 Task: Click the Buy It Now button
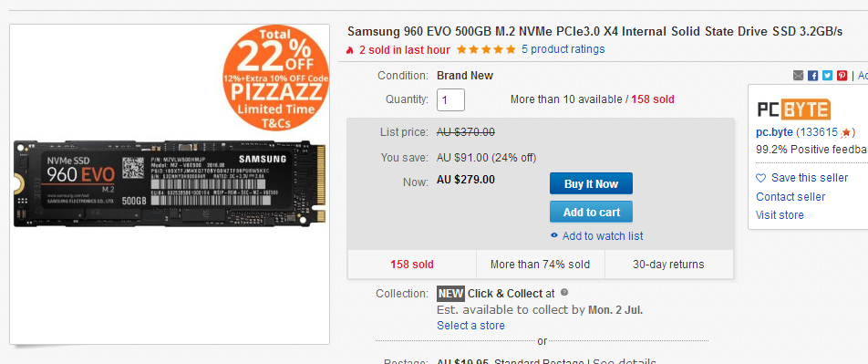pyautogui.click(x=591, y=184)
